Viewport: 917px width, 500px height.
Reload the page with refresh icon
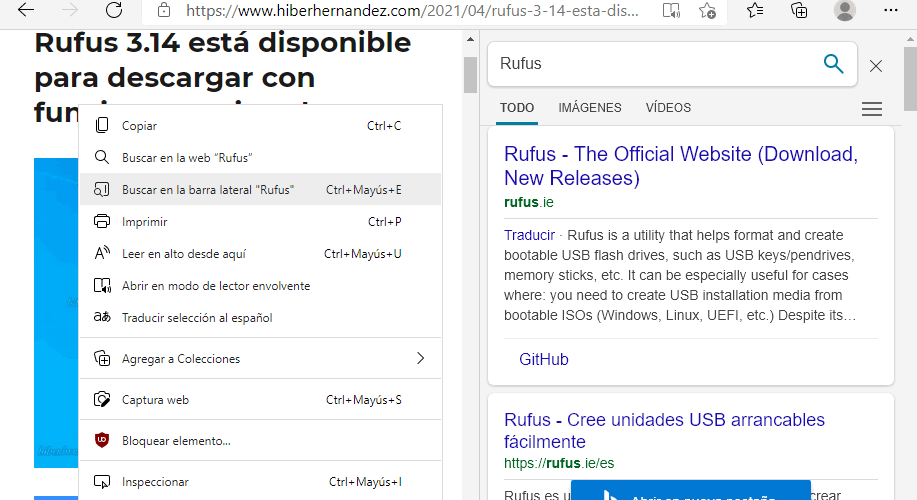coord(114,10)
